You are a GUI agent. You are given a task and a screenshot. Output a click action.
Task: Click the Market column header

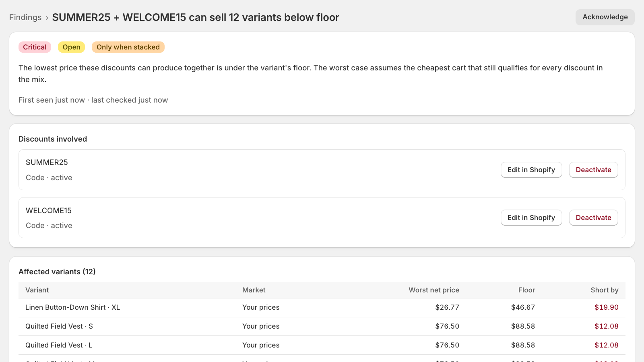pyautogui.click(x=254, y=290)
